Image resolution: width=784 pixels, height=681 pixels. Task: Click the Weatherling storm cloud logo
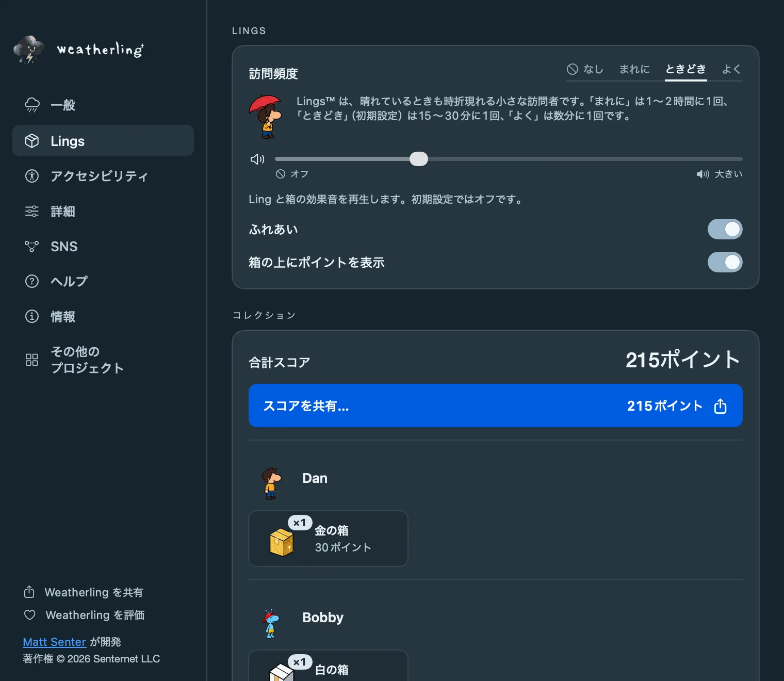29,50
